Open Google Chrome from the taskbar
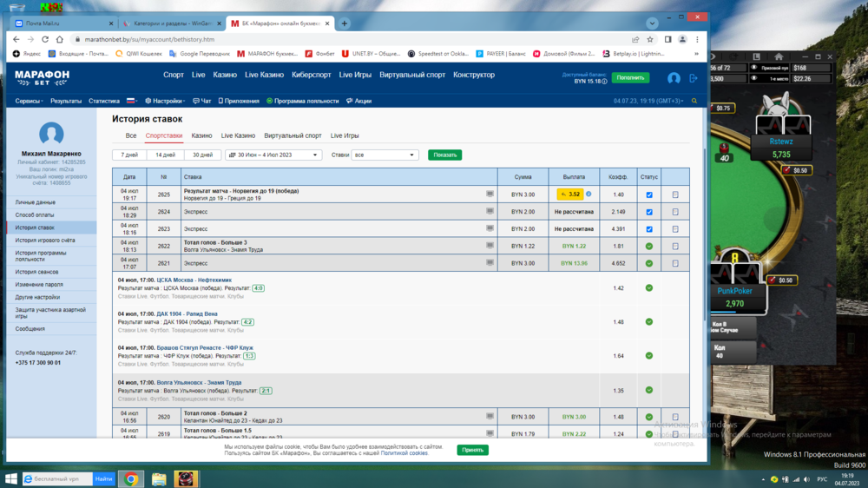The width and height of the screenshot is (868, 488). pyautogui.click(x=131, y=478)
